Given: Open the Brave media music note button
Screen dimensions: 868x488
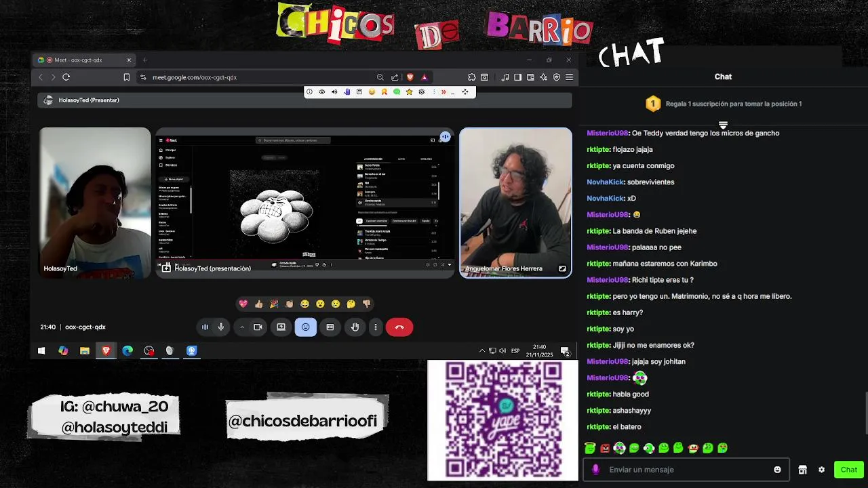Looking at the screenshot, I should (505, 77).
